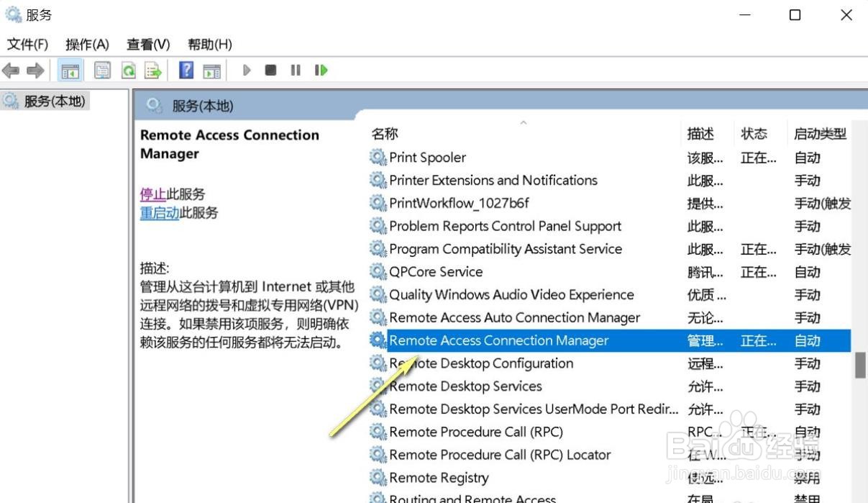Click the 腾讯... description cell of QPCore

click(x=705, y=272)
